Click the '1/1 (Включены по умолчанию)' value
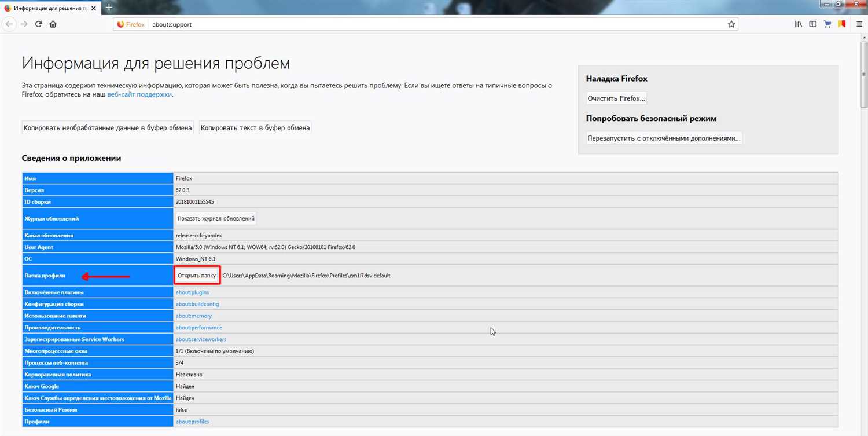Image resolution: width=868 pixels, height=436 pixels. tap(215, 351)
